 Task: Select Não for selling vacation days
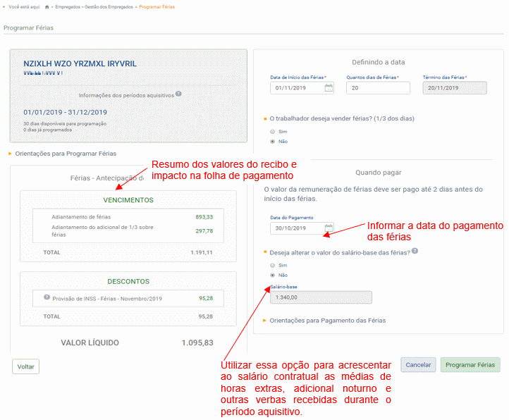point(273,141)
